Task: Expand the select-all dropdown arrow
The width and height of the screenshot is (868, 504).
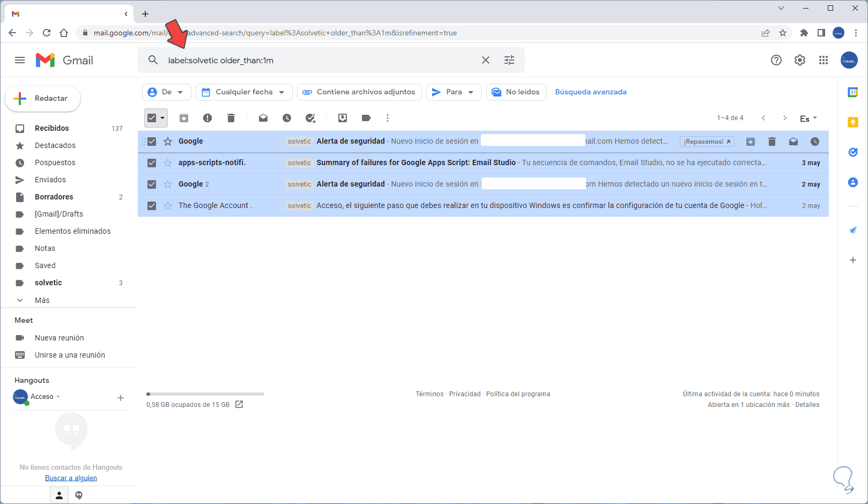Action: pos(162,118)
